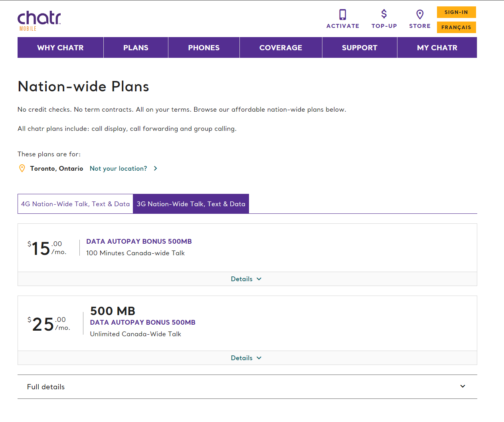Click the "No credit checks" sentence
This screenshot has height=422, width=504.
tap(182, 109)
